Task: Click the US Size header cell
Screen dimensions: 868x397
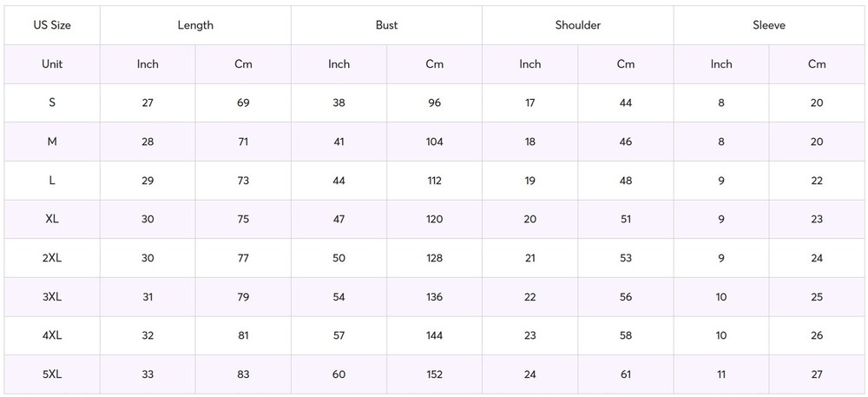Action: click(52, 25)
